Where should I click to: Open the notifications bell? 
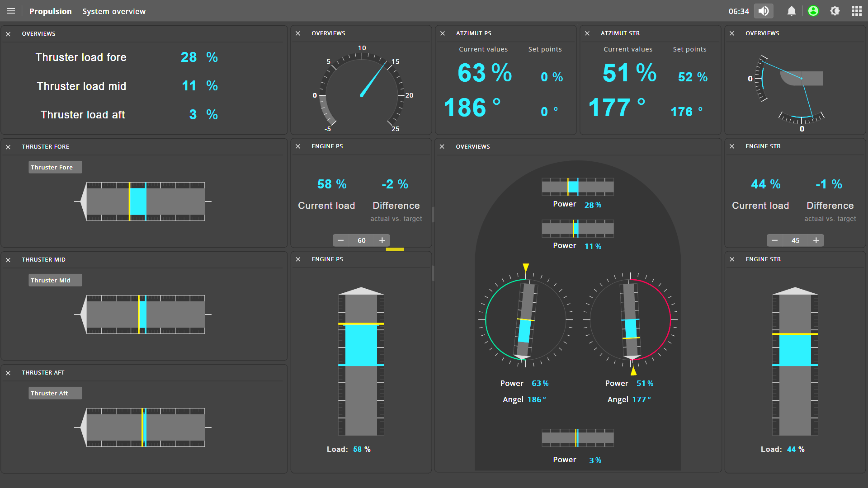pyautogui.click(x=791, y=11)
